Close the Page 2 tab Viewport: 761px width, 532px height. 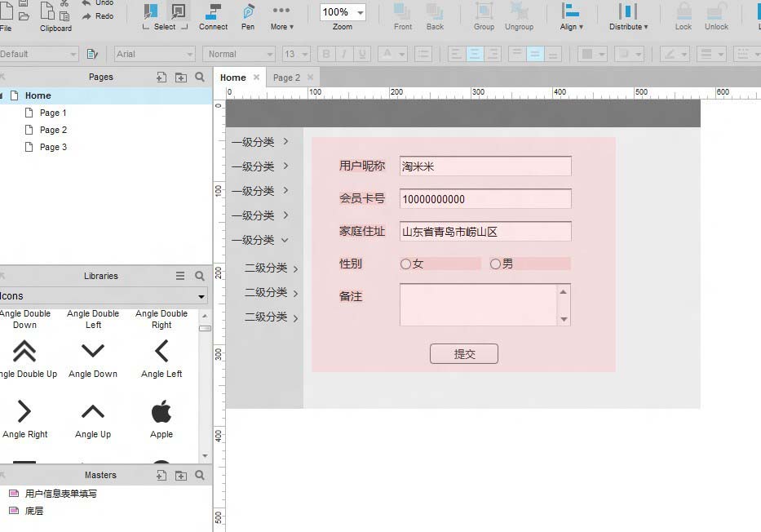310,78
